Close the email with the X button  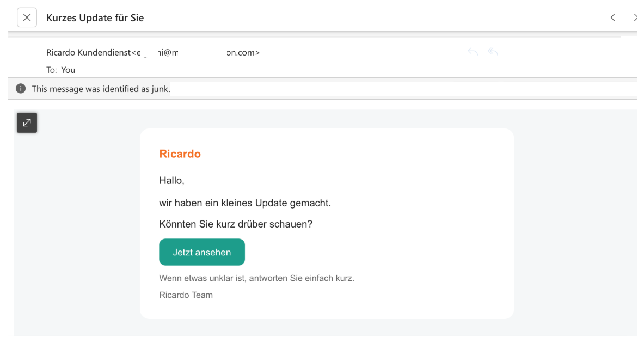[x=27, y=17]
